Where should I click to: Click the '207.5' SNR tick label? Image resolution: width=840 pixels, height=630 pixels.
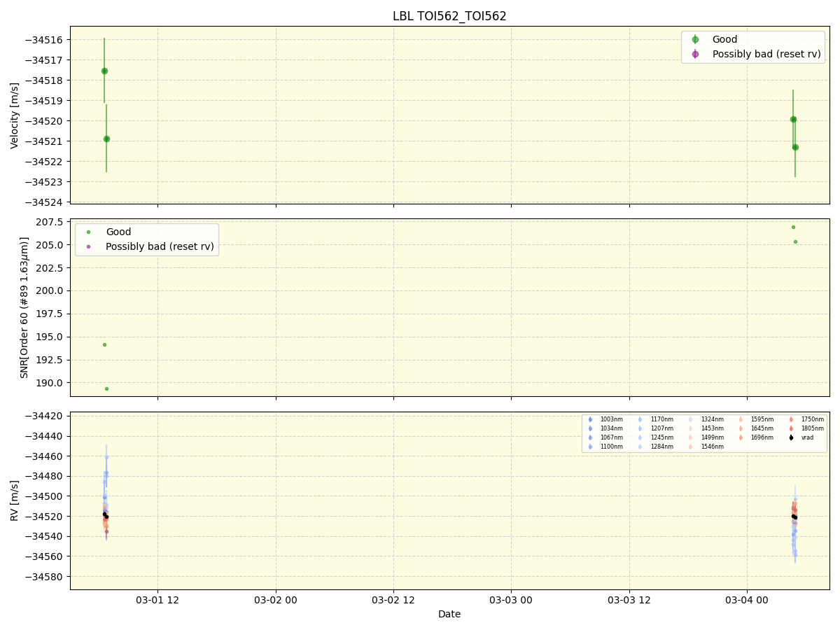tap(50, 222)
